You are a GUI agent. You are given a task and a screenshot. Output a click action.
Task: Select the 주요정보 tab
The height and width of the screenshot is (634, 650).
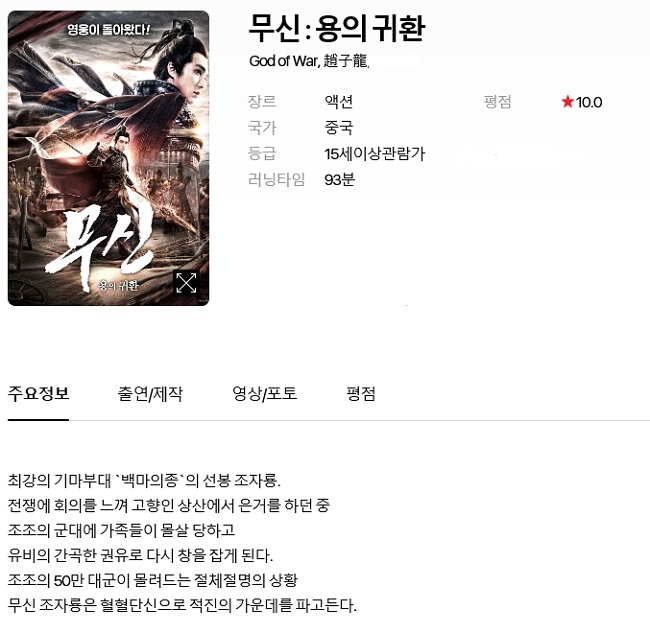pos(38,394)
